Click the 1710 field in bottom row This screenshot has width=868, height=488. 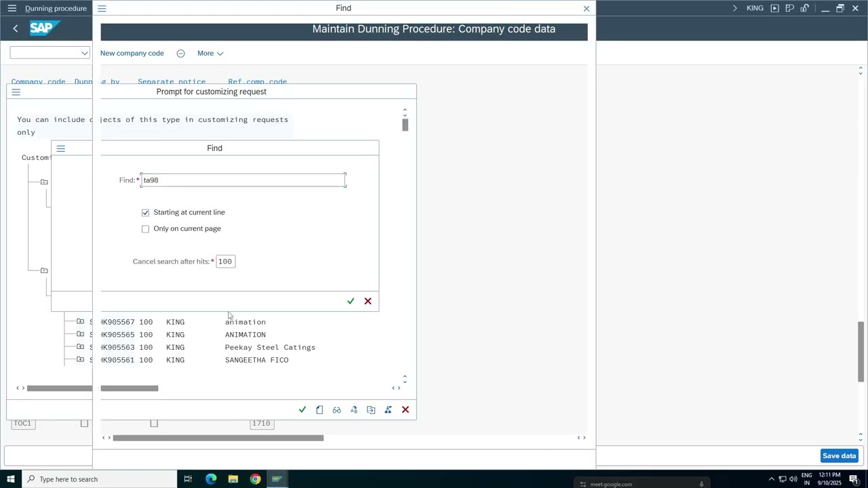[x=261, y=424]
